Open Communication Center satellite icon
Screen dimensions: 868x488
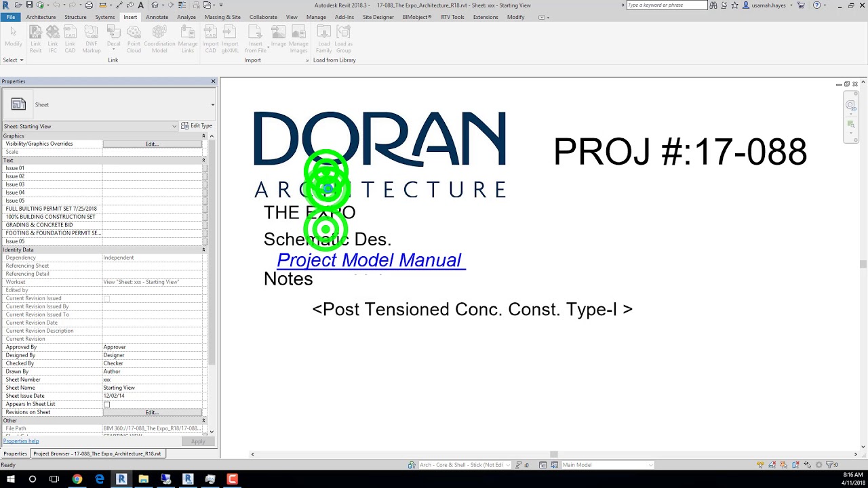point(724,5)
